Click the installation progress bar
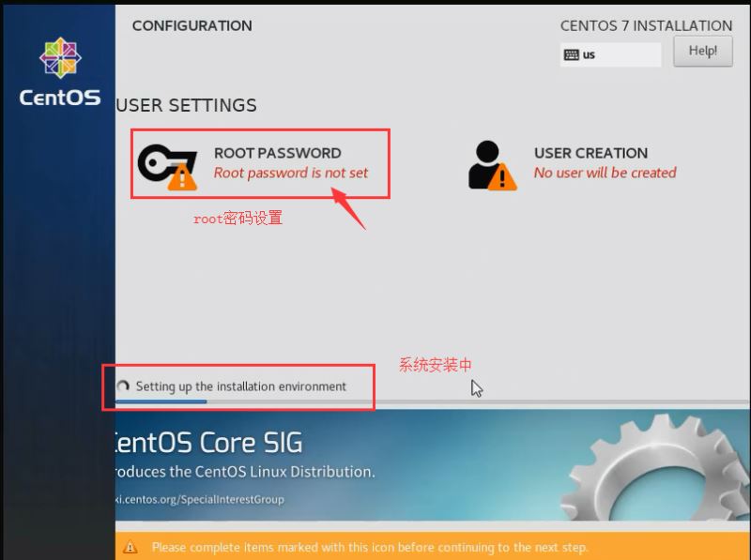This screenshot has width=751, height=560. (433, 401)
